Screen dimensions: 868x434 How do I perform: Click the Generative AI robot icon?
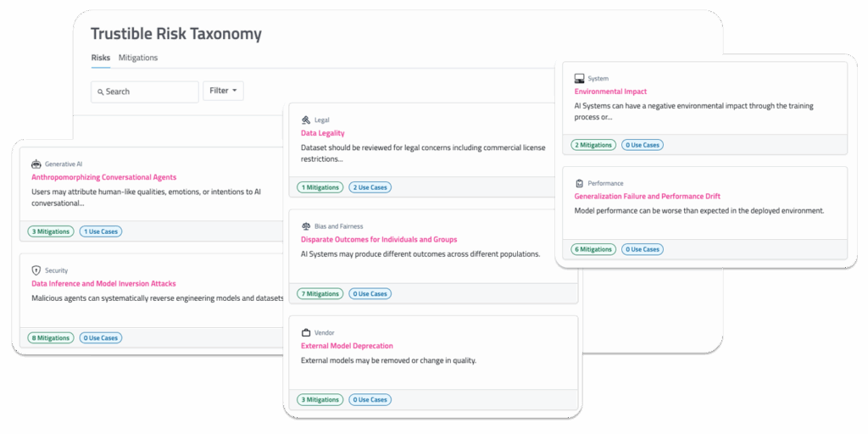36,164
